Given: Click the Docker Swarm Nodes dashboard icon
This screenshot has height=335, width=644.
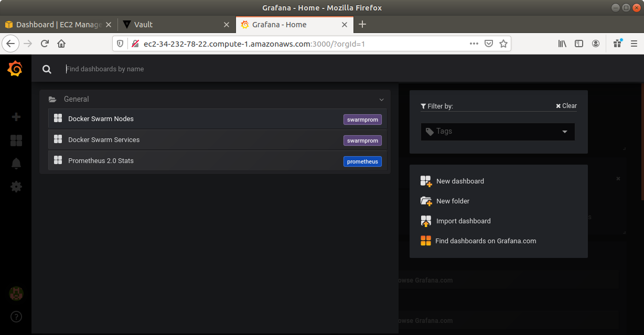Looking at the screenshot, I should click(58, 118).
